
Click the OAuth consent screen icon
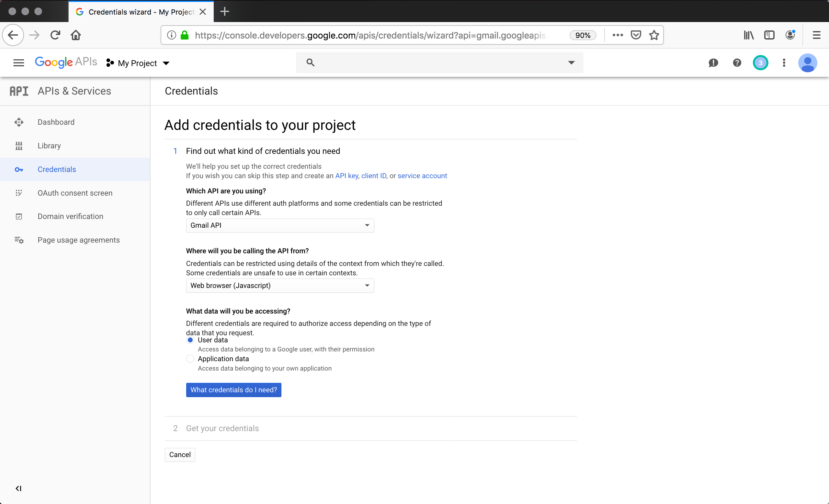[18, 192]
